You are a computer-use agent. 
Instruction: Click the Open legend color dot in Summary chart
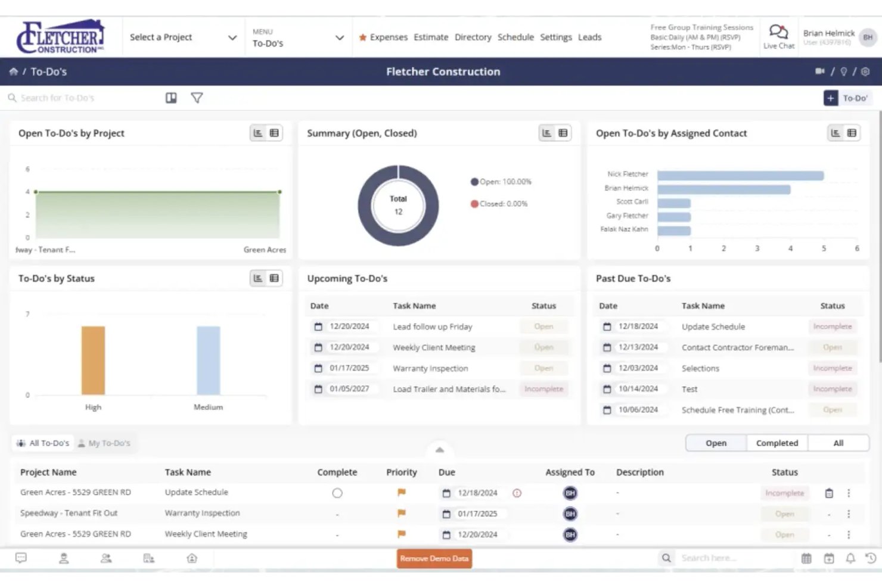(474, 182)
